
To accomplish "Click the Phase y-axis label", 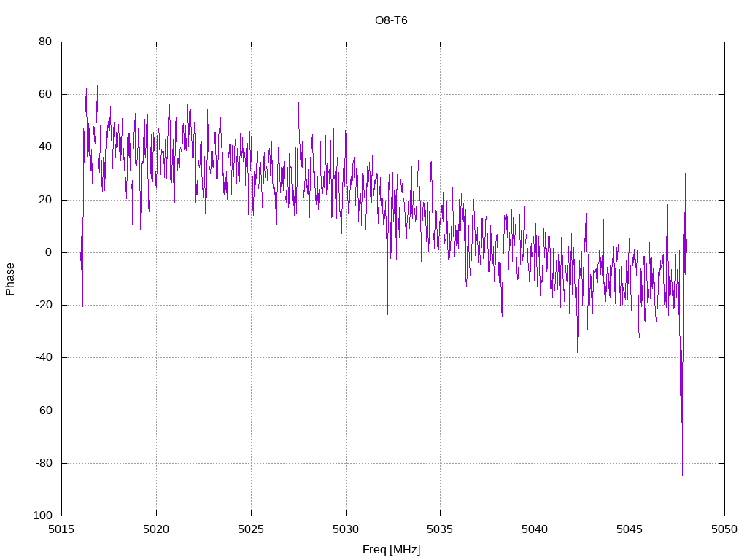I will [10, 279].
